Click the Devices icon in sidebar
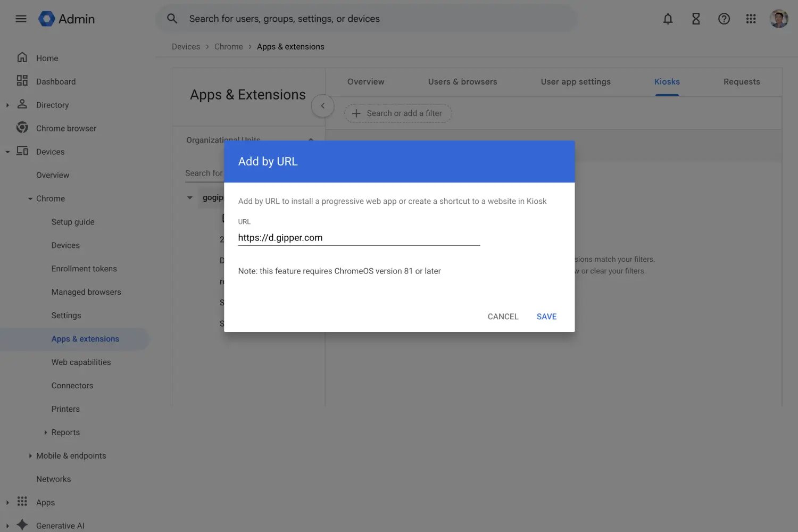Viewport: 798px width, 532px height. coord(22,151)
